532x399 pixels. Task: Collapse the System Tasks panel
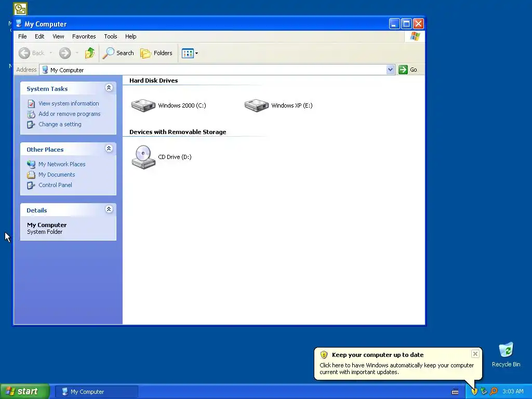tap(109, 88)
